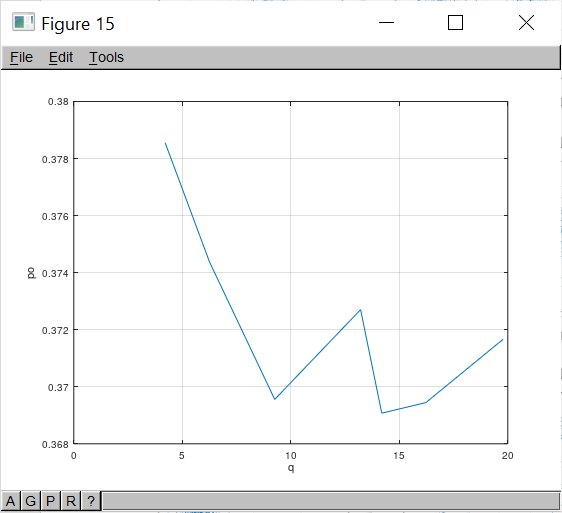Click the peak of the blue line near q=13

[360, 310]
